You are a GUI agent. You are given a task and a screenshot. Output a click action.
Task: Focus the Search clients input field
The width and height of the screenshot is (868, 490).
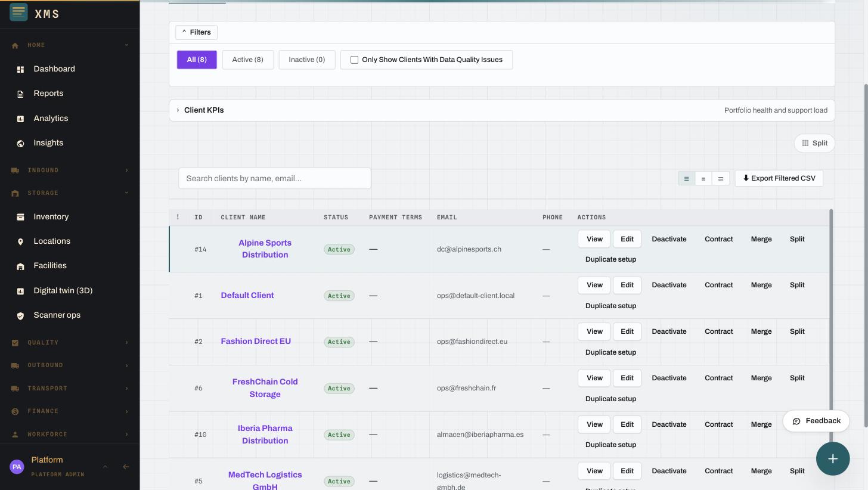pyautogui.click(x=275, y=178)
